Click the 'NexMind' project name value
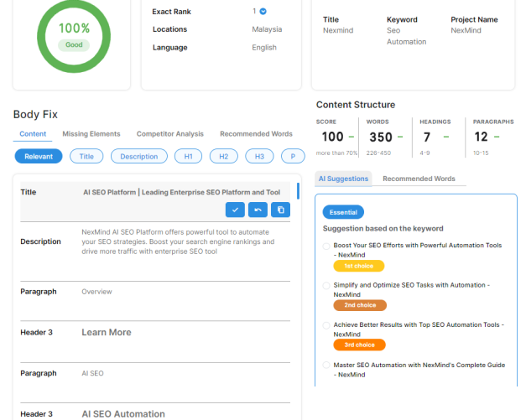This screenshot has width=526, height=420. [x=466, y=30]
